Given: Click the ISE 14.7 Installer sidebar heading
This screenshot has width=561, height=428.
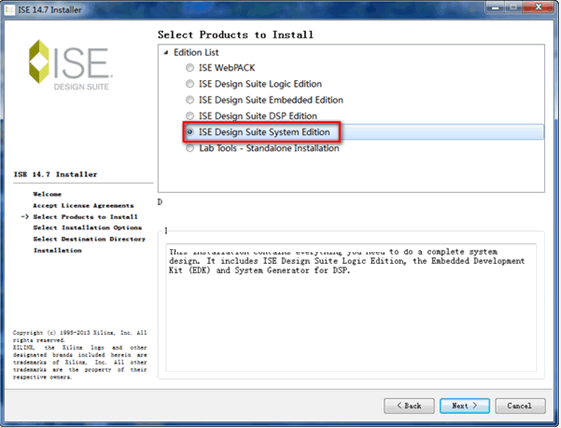Looking at the screenshot, I should pyautogui.click(x=55, y=174).
